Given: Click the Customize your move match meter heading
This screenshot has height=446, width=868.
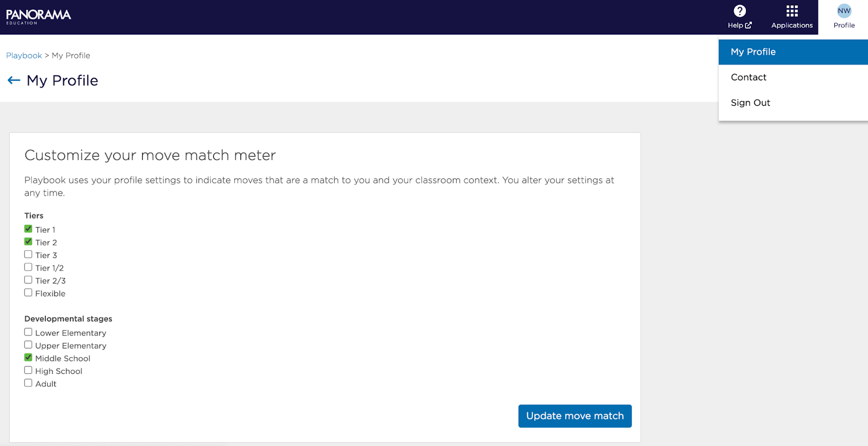Looking at the screenshot, I should pos(150,156).
